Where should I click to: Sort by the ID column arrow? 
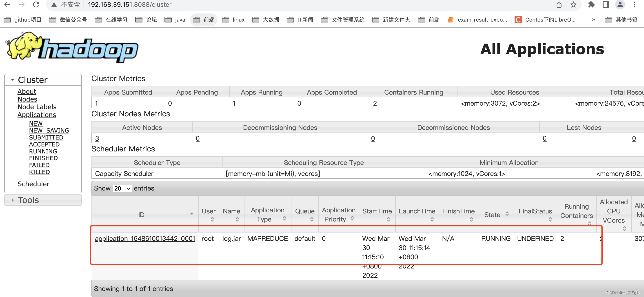click(x=191, y=214)
